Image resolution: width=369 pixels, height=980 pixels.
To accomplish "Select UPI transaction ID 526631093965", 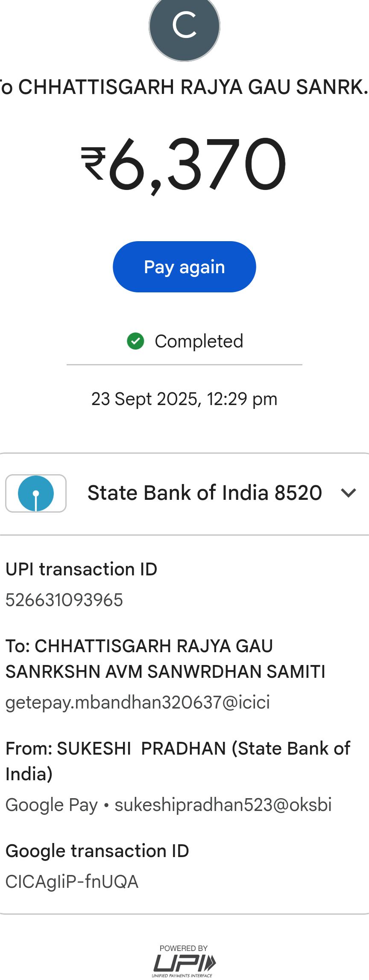I will (x=64, y=600).
